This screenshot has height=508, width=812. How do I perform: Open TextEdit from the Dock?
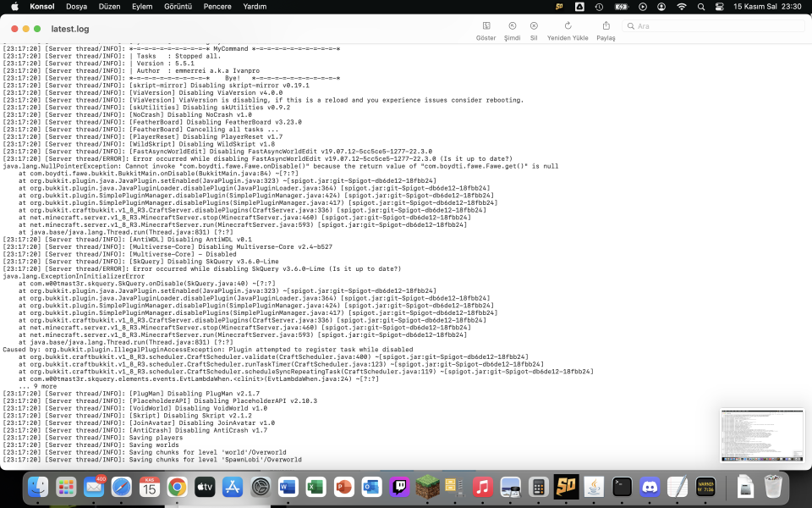click(678, 488)
